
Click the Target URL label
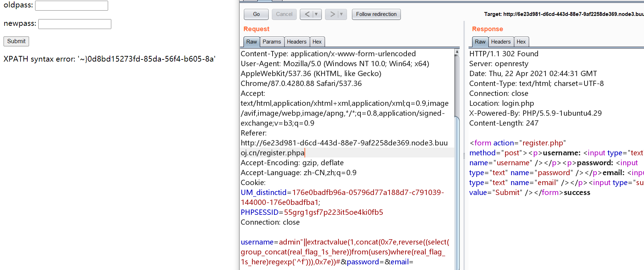click(x=564, y=14)
